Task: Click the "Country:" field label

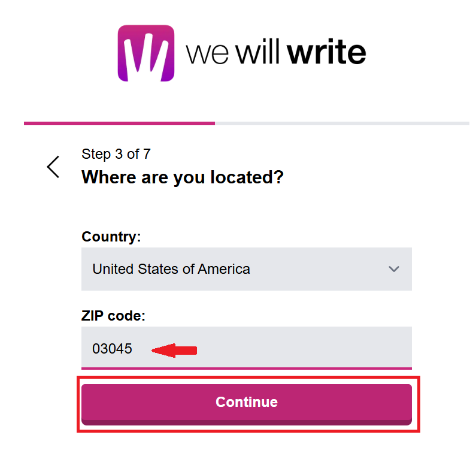Action: 111,237
